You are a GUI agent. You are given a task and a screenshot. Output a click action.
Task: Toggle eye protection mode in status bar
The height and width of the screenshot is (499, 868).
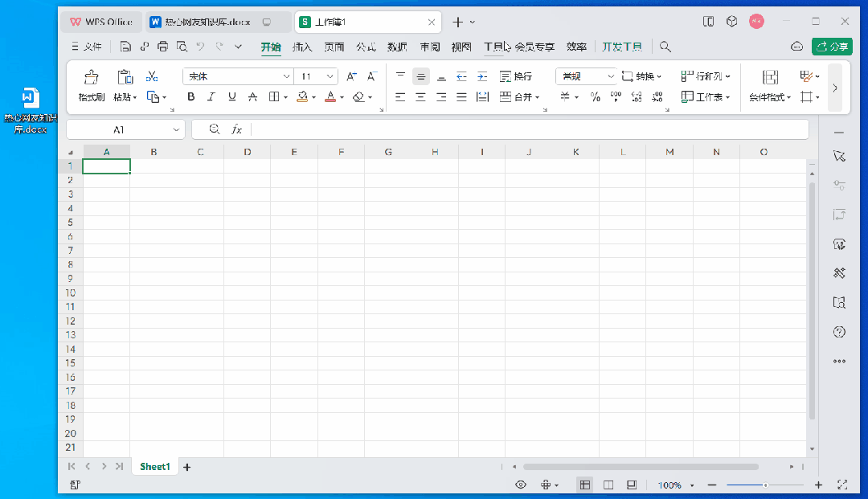click(521, 485)
